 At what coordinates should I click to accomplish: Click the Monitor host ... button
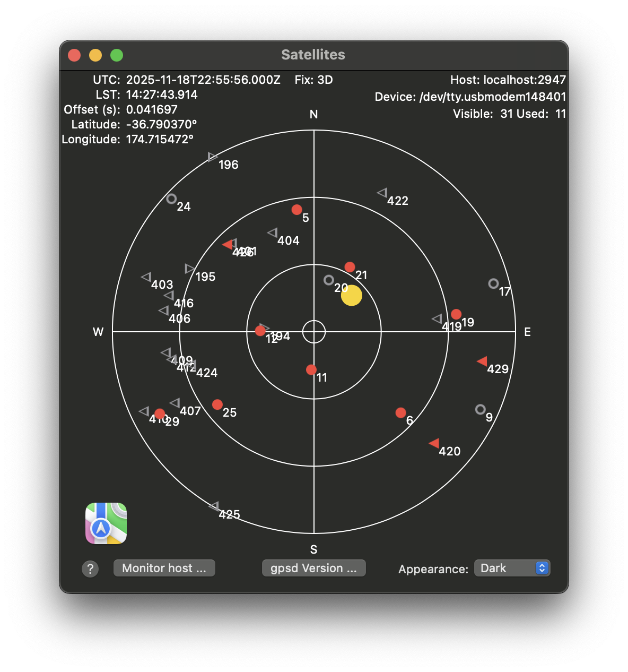[x=164, y=568]
